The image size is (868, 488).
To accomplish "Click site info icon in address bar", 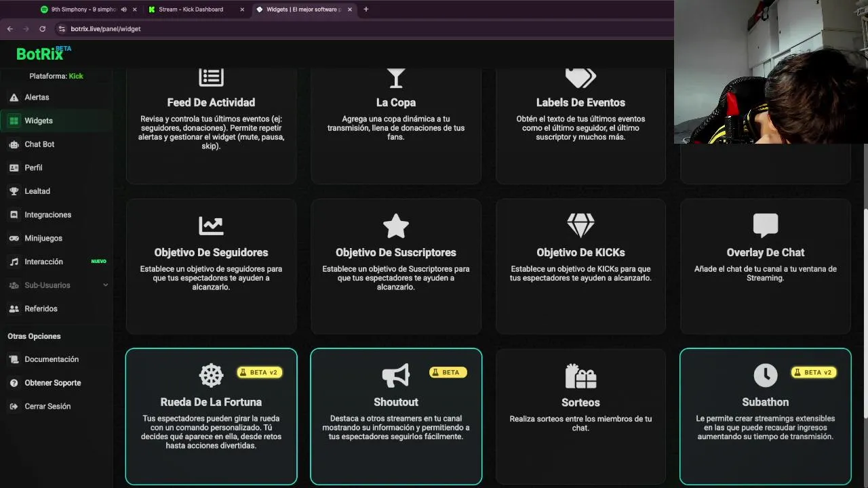I will point(62,29).
